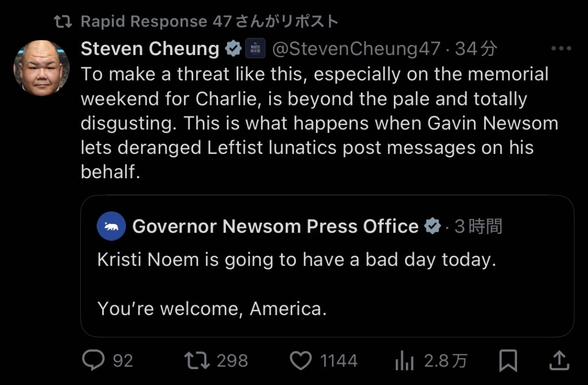The width and height of the screenshot is (588, 385).
Task: Click the 34分 post timestamp
Action: 476,49
